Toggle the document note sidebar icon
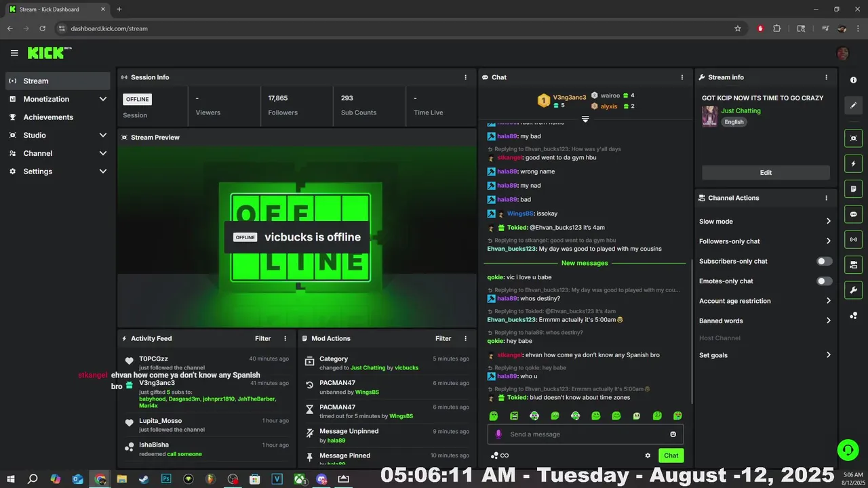The height and width of the screenshot is (488, 868). click(853, 188)
